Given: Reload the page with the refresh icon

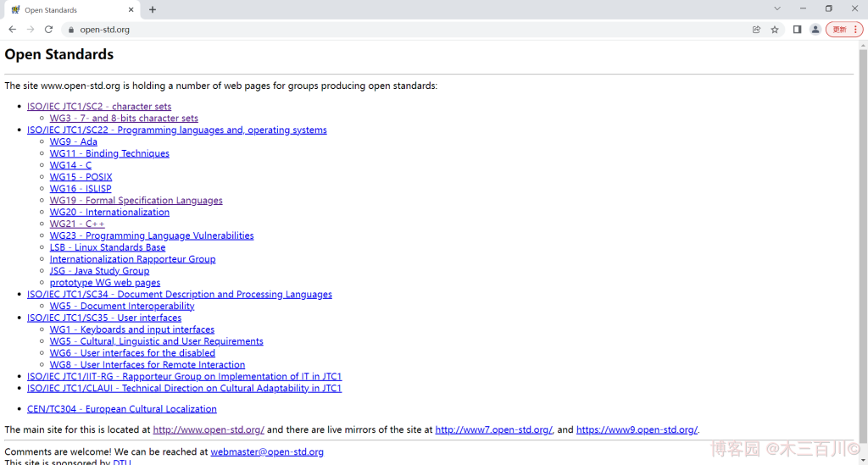Looking at the screenshot, I should [x=48, y=29].
